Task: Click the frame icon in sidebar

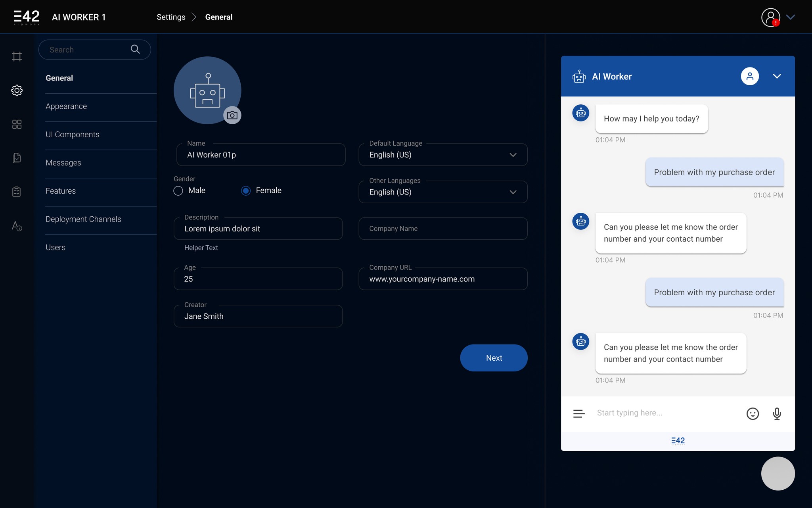Action: click(x=17, y=56)
